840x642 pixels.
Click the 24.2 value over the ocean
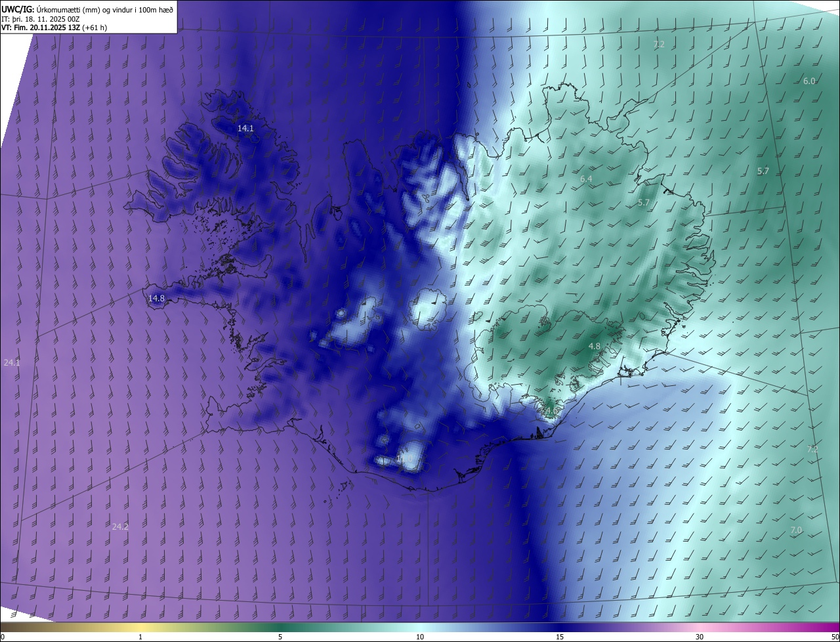coord(120,526)
